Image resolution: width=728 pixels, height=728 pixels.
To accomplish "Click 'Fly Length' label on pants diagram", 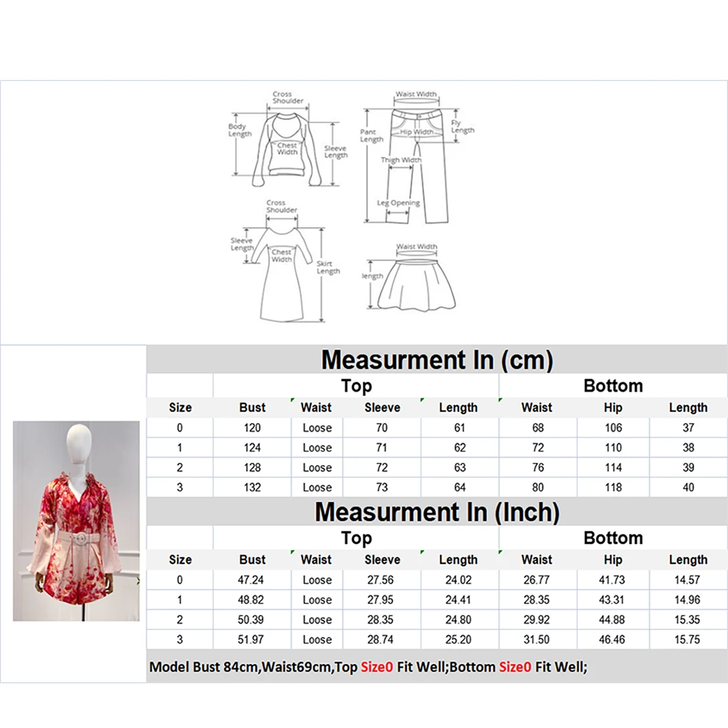I will (x=463, y=126).
